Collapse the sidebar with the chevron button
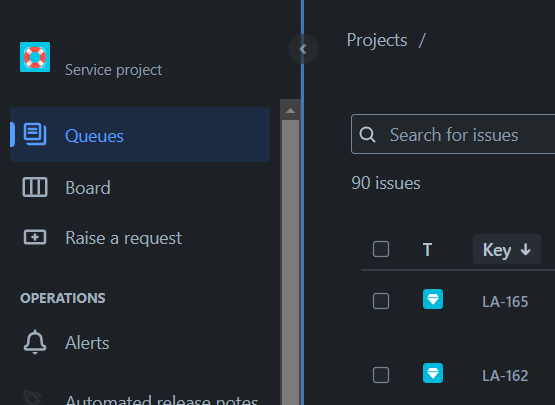The image size is (555, 405). click(303, 49)
